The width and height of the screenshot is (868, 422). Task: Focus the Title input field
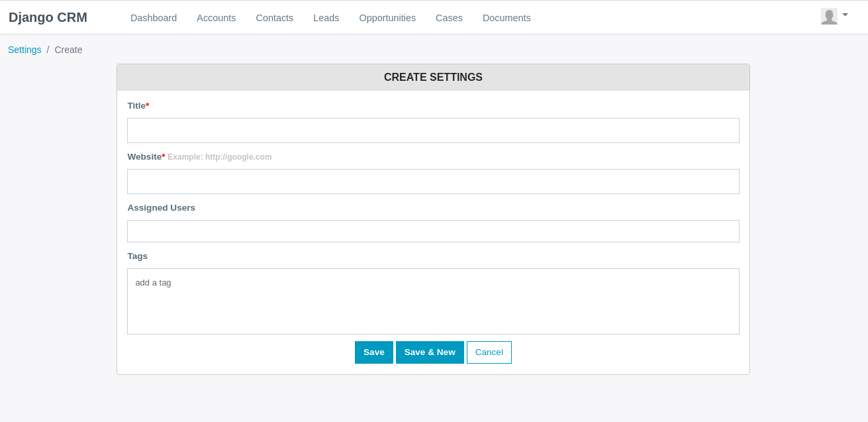click(433, 131)
